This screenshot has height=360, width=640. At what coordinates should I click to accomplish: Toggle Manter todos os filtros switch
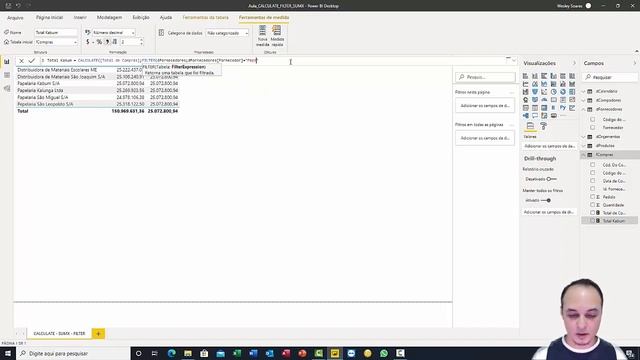tap(546, 200)
